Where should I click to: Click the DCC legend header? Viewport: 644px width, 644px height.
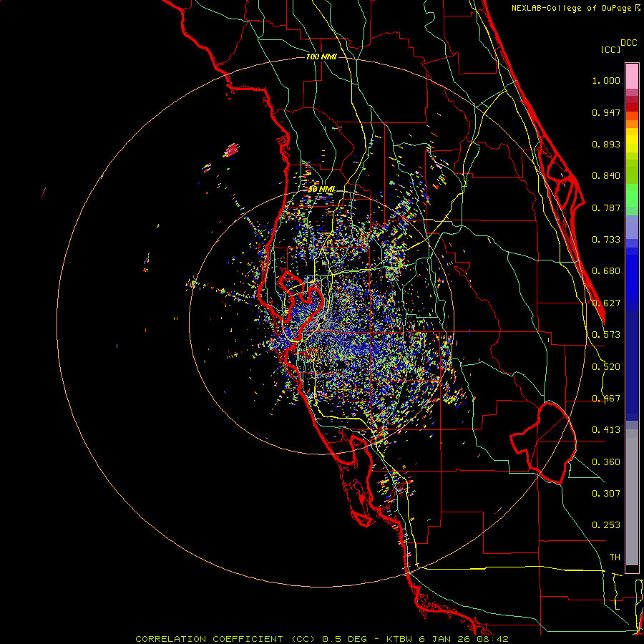pyautogui.click(x=628, y=43)
